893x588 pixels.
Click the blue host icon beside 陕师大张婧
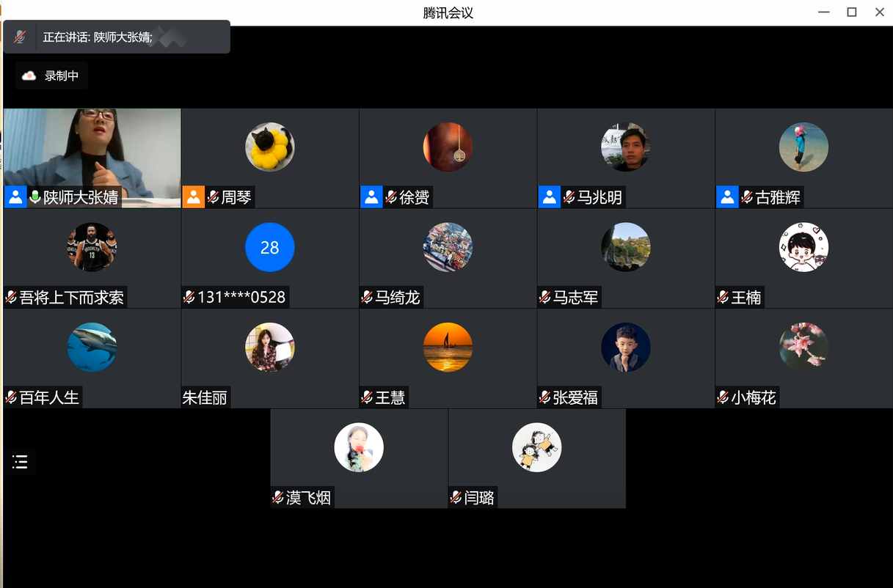point(15,197)
